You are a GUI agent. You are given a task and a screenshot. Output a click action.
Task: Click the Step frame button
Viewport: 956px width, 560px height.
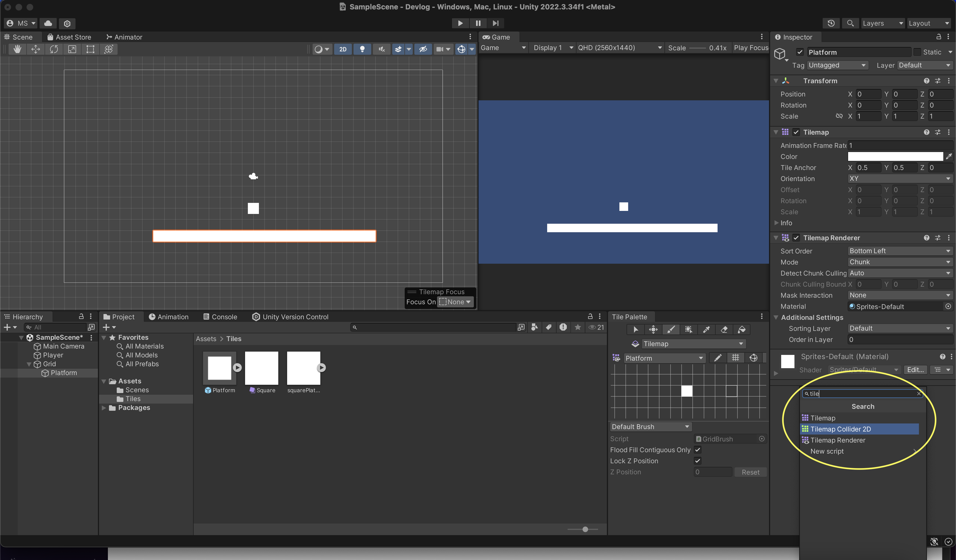point(495,23)
